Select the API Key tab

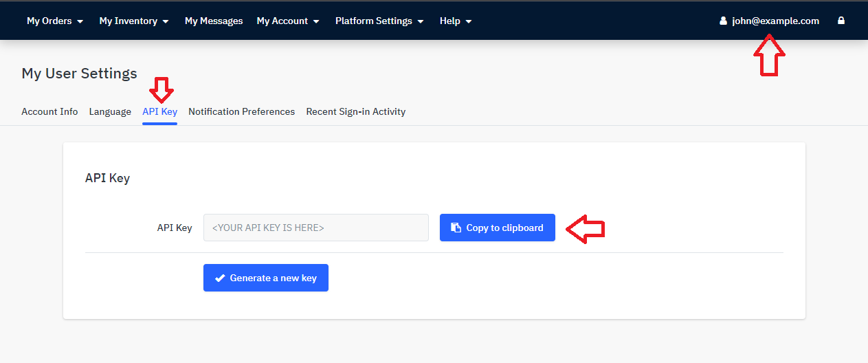click(159, 111)
